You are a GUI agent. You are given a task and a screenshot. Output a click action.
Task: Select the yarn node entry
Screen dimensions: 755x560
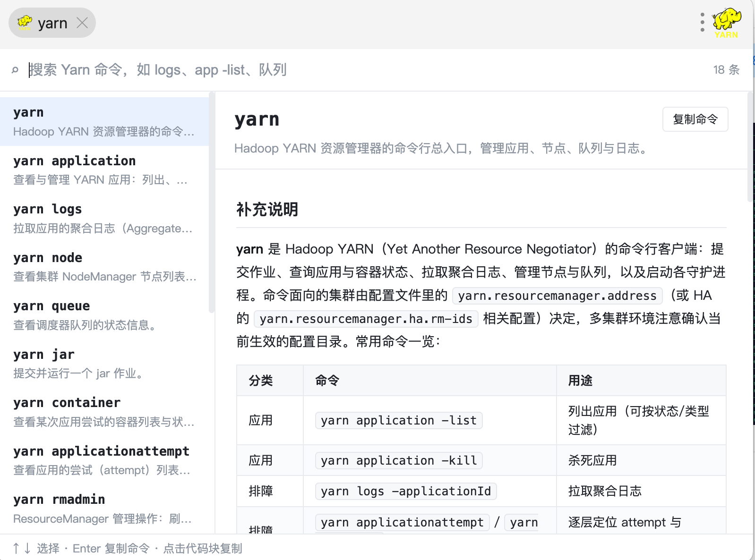pos(104,267)
